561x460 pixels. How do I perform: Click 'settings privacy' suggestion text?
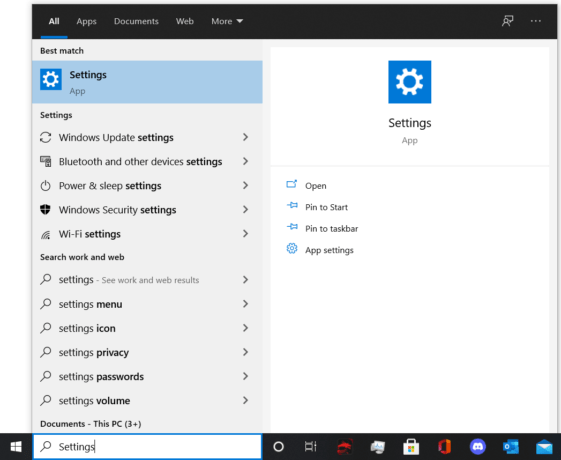[94, 353]
